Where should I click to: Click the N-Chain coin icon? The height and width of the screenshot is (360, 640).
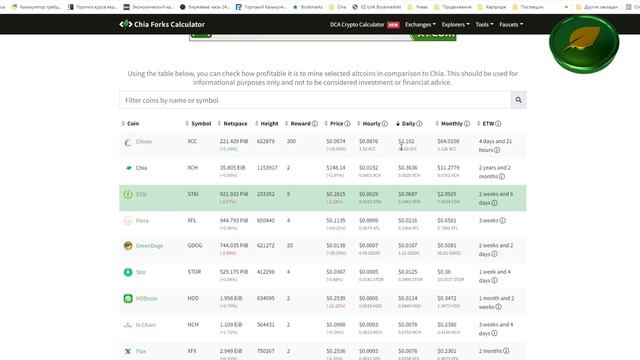click(128, 325)
